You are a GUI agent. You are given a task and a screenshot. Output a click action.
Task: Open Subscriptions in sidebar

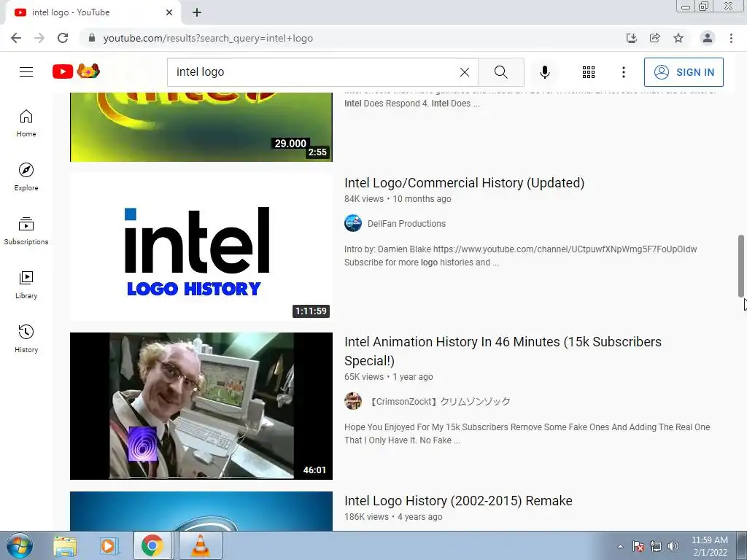26,231
